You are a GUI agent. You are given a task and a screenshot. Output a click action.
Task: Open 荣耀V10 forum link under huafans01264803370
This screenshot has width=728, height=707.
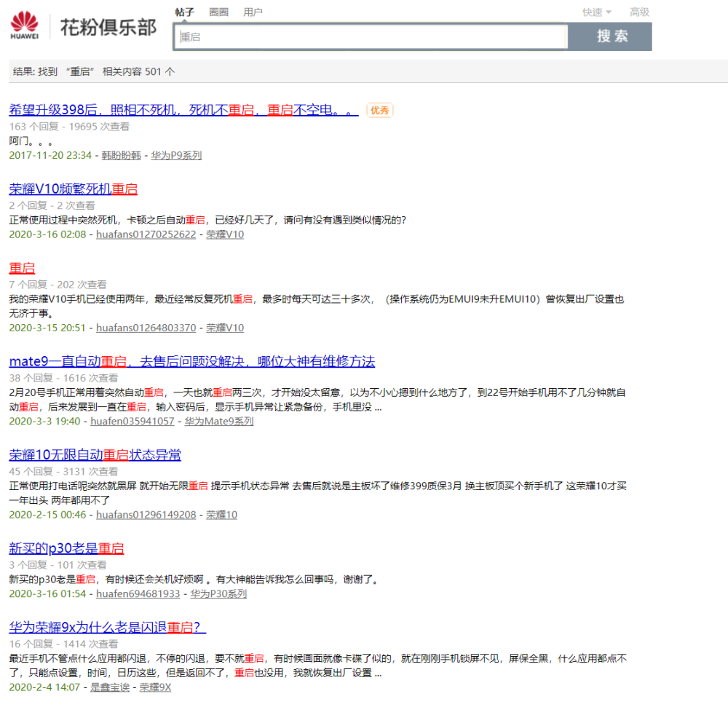[225, 328]
